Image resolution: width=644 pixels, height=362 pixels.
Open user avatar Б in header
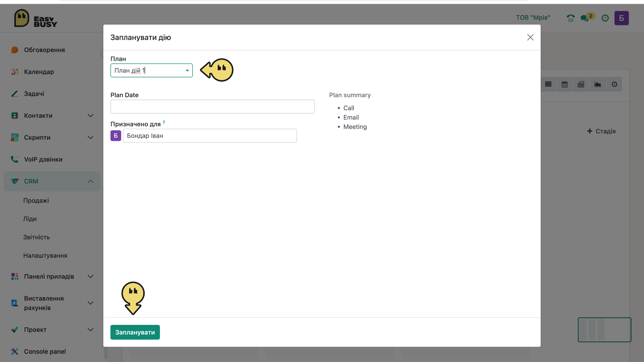click(x=622, y=18)
